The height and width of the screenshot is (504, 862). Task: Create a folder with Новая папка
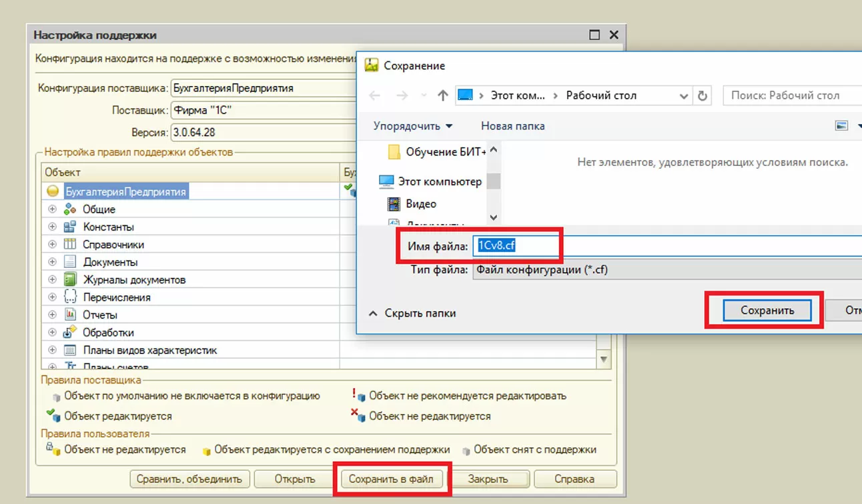513,126
